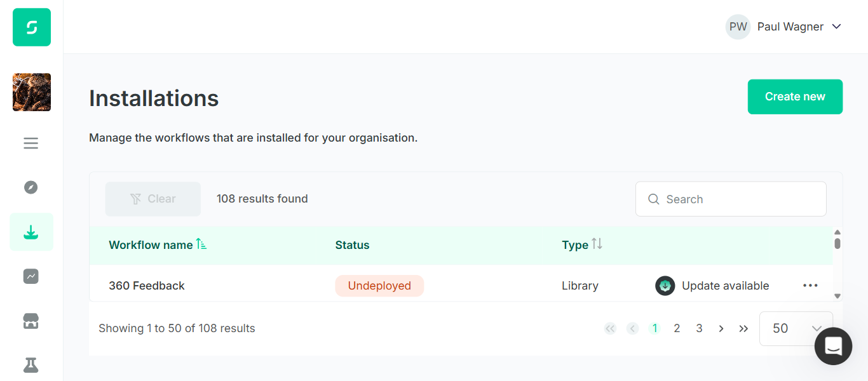The width and height of the screenshot is (868, 381).
Task: Go to previous page arrow
Action: [x=632, y=328]
